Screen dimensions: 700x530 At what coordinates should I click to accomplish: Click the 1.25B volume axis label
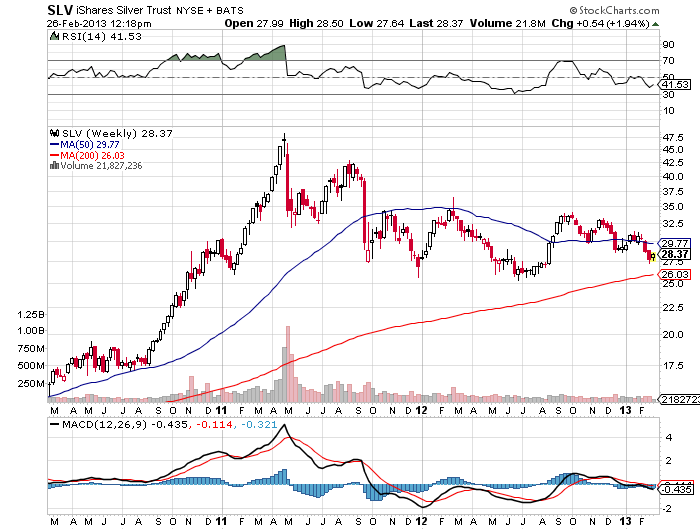31,315
